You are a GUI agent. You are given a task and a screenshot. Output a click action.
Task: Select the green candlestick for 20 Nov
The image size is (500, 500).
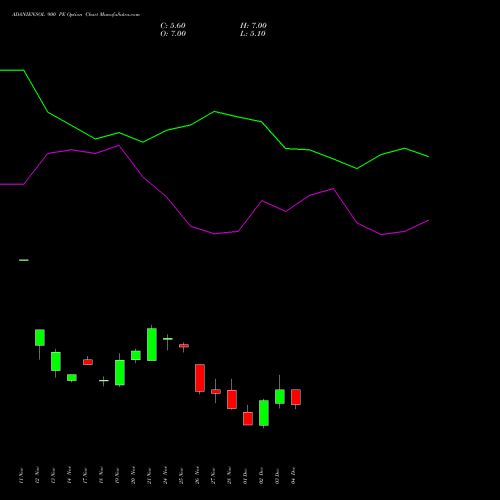136,355
